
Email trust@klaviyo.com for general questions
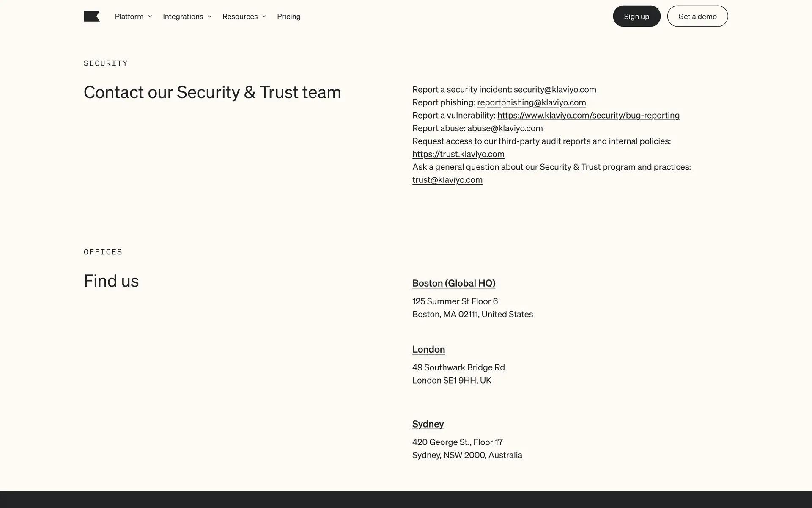tap(447, 180)
